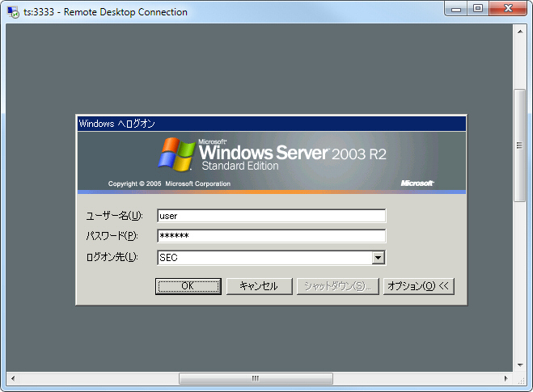
Task: Click the キャンセル button
Action: click(x=259, y=286)
